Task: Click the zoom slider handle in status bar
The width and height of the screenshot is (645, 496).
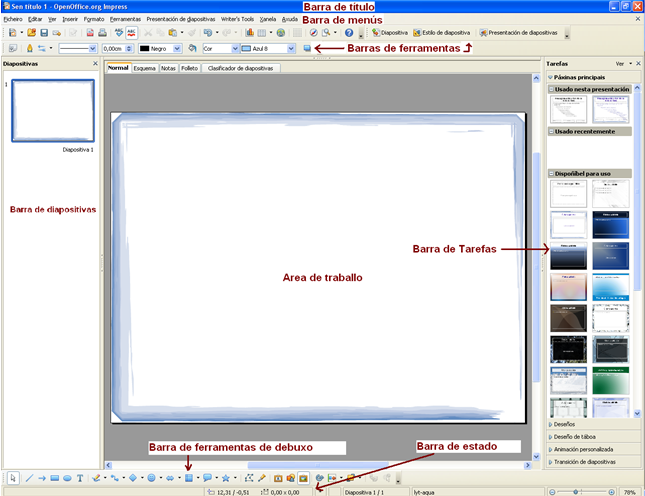Action: (x=575, y=492)
